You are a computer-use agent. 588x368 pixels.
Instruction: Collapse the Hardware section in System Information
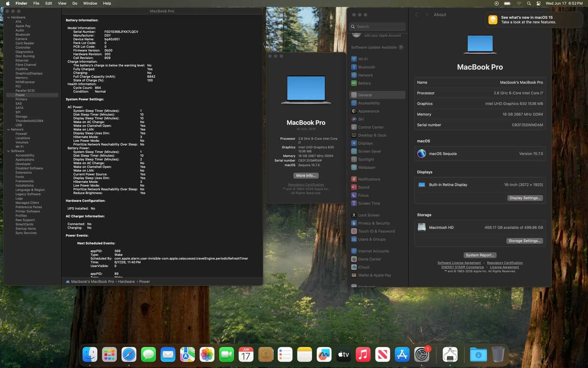8,17
